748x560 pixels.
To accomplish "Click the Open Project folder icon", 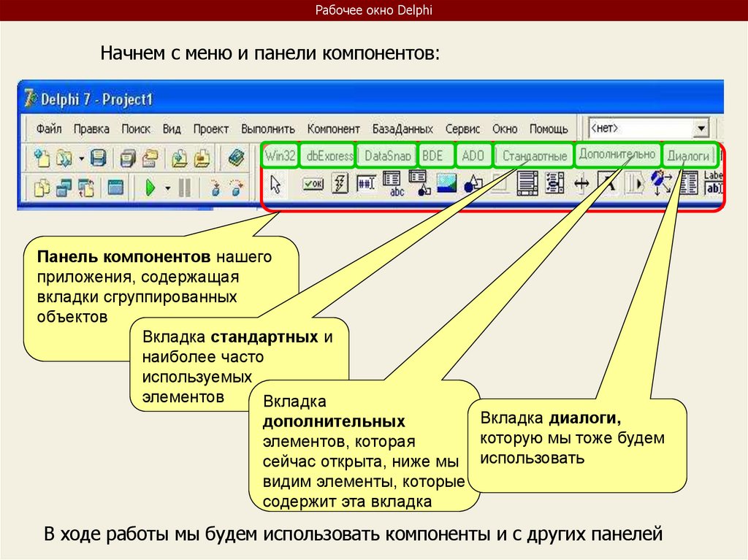I will tap(150, 158).
